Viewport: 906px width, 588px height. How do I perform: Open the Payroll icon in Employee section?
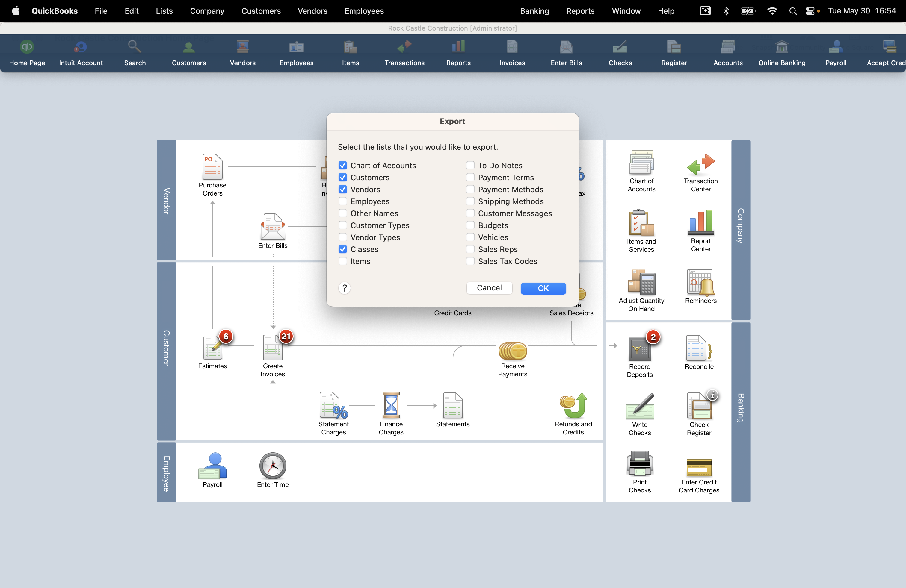pos(212,466)
